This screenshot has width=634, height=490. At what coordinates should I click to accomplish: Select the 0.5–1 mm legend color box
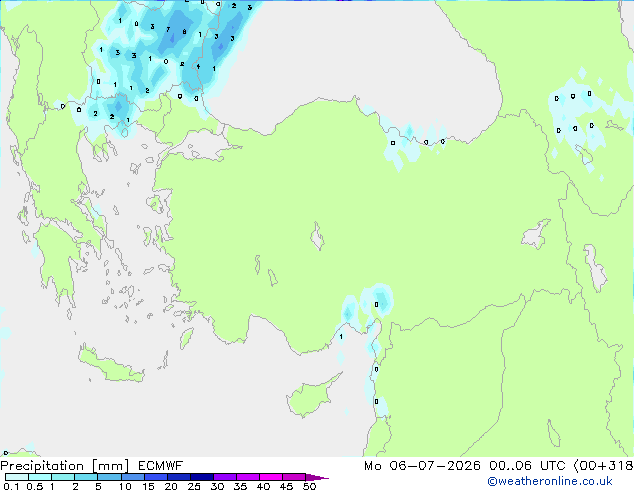pos(40,477)
